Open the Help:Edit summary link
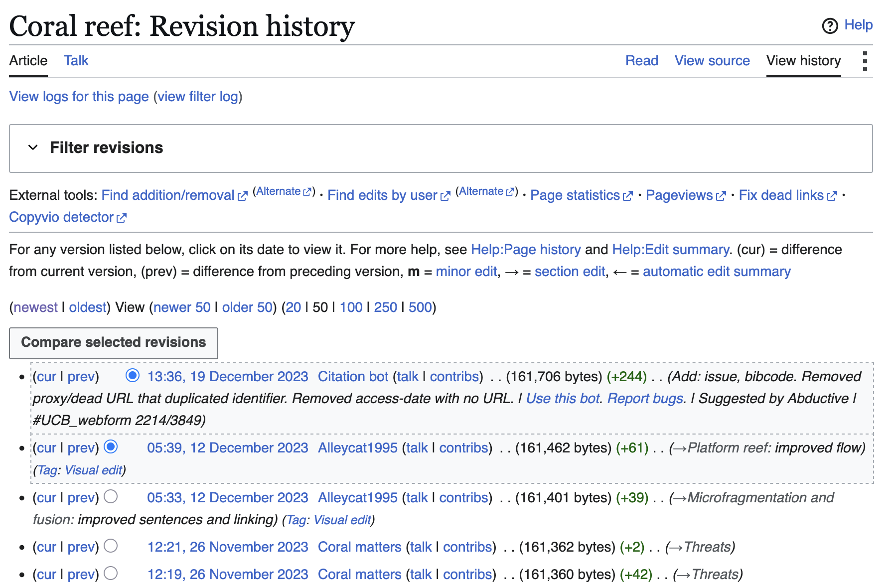 (670, 250)
